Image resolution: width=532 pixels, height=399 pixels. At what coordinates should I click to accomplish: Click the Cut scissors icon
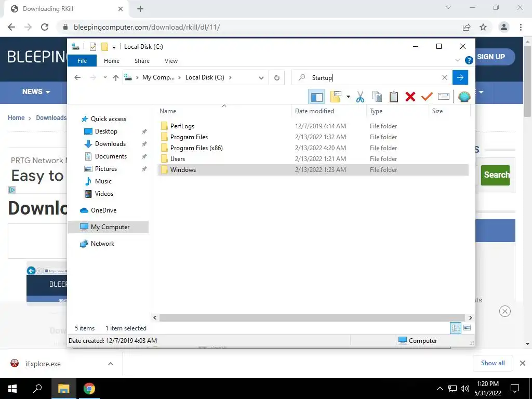click(x=360, y=97)
